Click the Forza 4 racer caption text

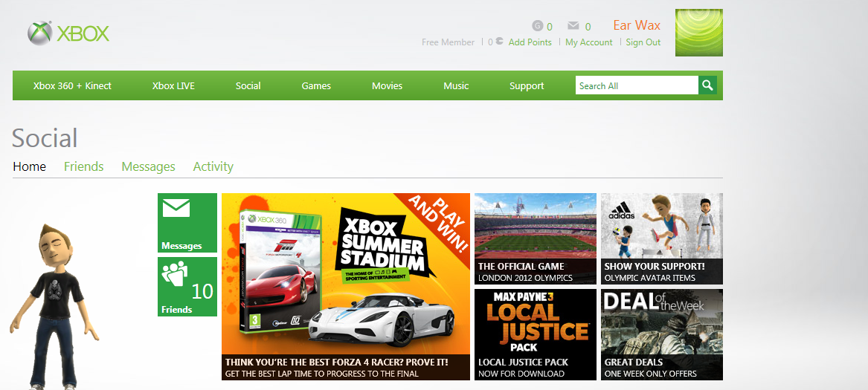point(337,363)
